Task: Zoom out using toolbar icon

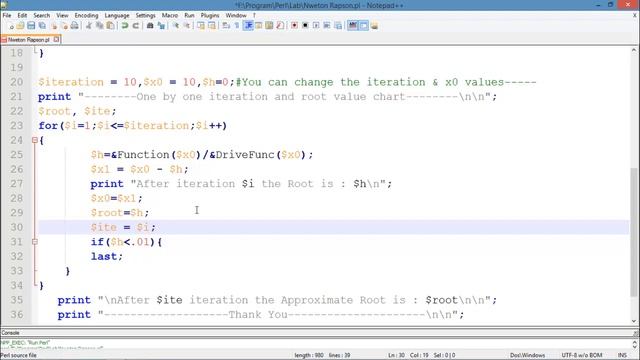Action: tap(187, 26)
